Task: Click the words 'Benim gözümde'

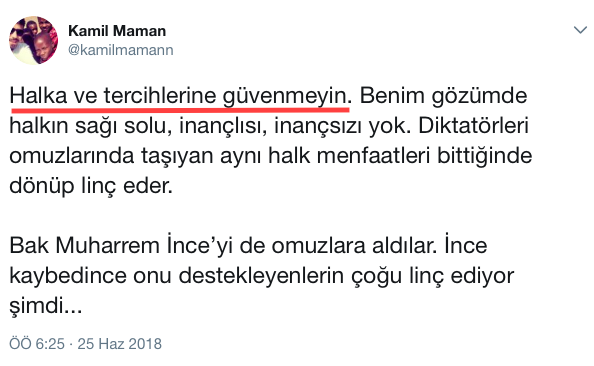Action: pyautogui.click(x=443, y=96)
